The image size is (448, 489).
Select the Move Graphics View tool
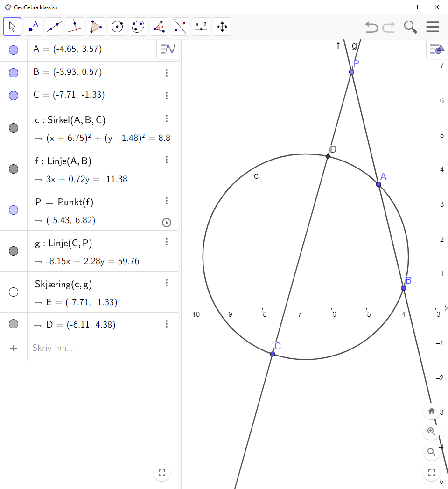click(x=222, y=27)
